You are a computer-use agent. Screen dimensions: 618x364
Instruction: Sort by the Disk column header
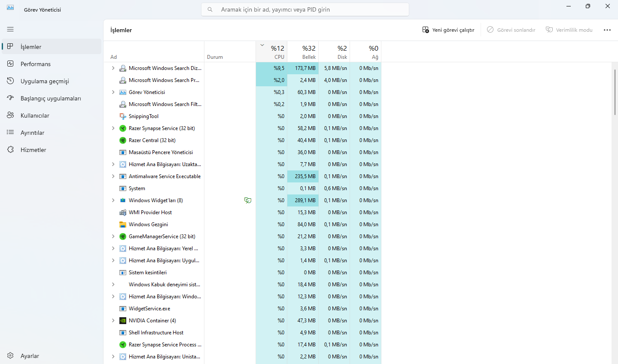[x=334, y=52]
